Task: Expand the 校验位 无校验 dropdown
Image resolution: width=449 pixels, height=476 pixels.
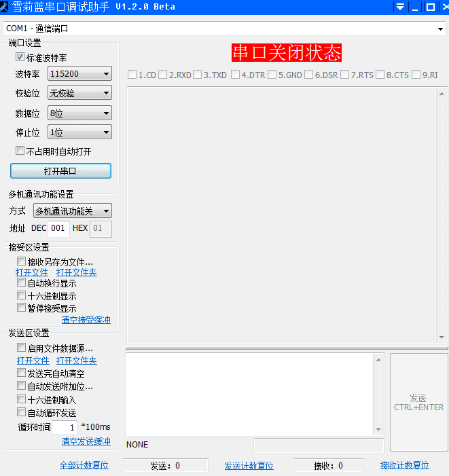Action: tap(79, 93)
